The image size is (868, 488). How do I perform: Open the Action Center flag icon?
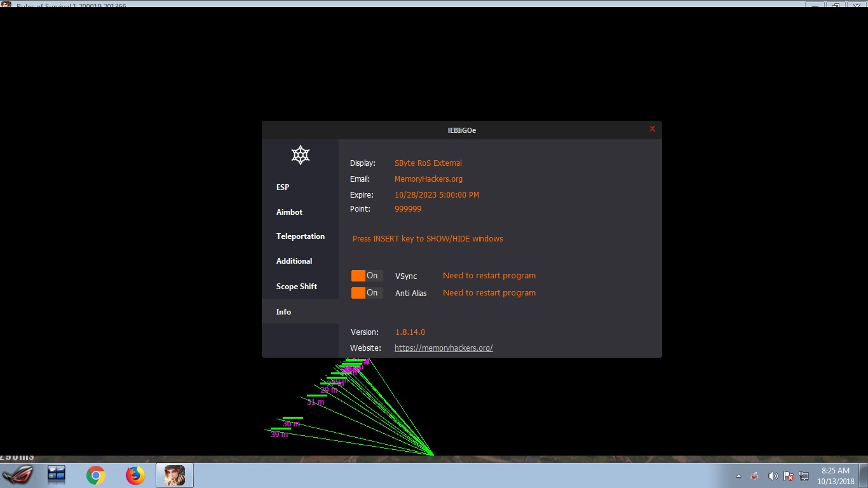click(x=789, y=476)
